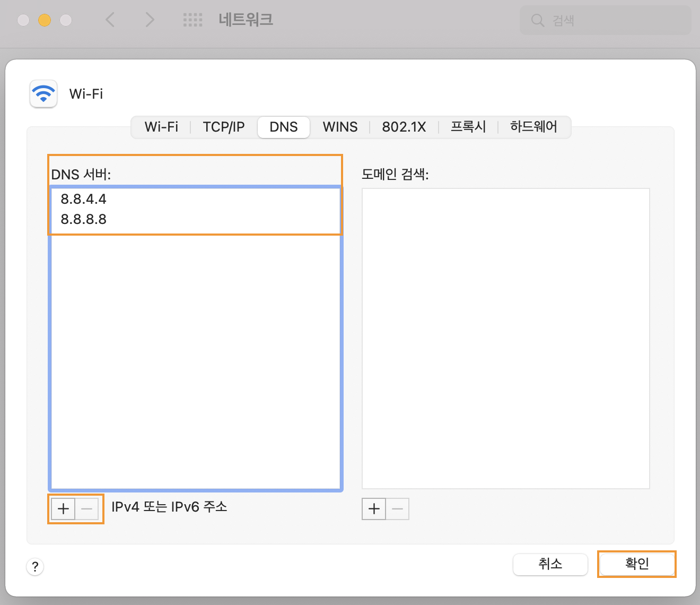Click the 검색 search field
Screen dimensions: 700x605
[610, 20]
